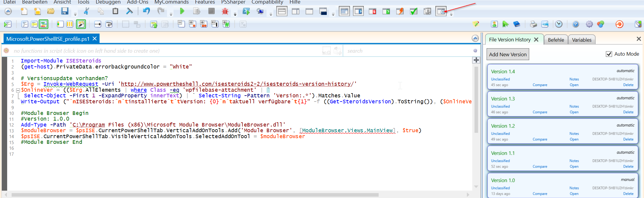Viewport: 644px width, 198px height.
Task: Collapse the script pane with the round chevron button
Action: (x=475, y=38)
